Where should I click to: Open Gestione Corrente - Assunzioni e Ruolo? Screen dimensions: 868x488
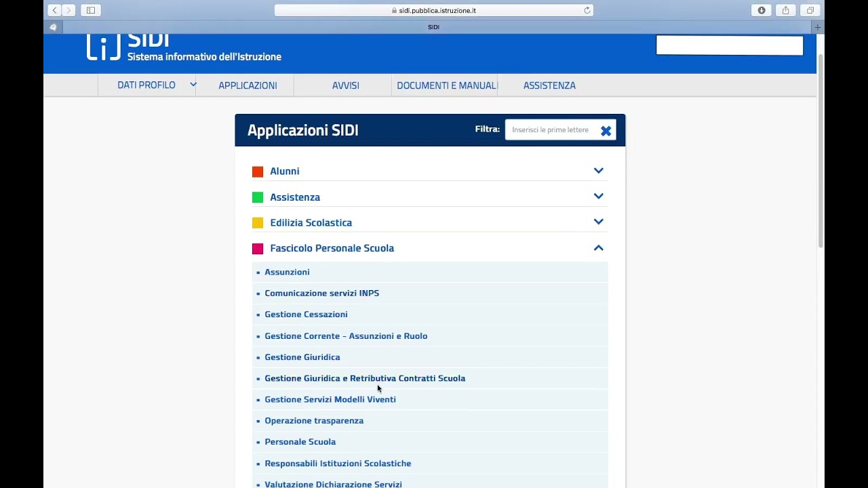(346, 336)
